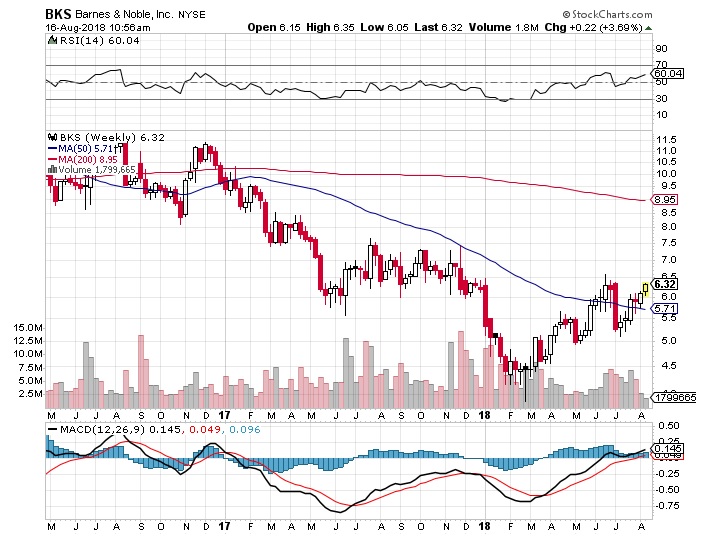The width and height of the screenshot is (701, 539).
Task: Click the 'RSI(14) 60.04' legend label
Action: coord(100,41)
